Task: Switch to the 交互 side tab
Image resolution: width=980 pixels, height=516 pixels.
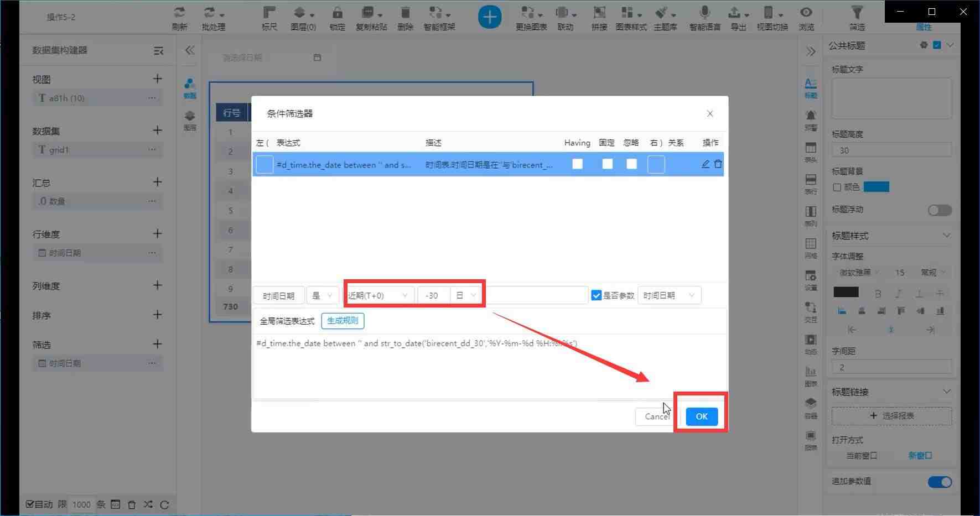Action: tap(811, 312)
